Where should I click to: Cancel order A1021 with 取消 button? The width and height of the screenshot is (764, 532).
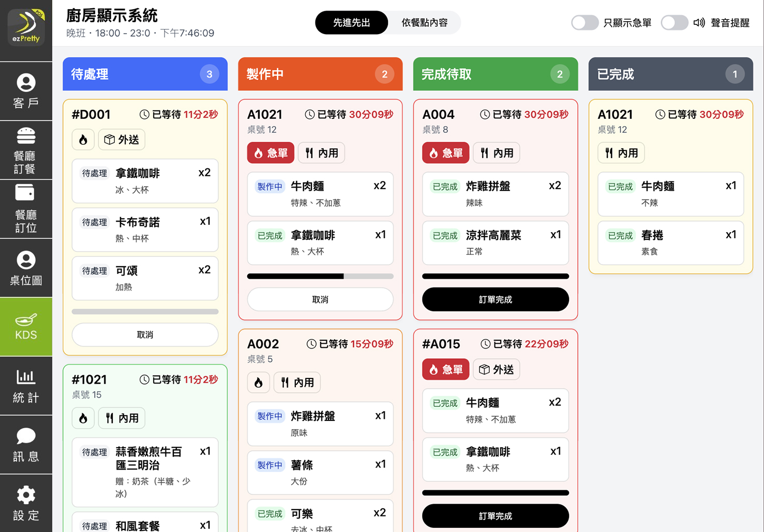320,299
